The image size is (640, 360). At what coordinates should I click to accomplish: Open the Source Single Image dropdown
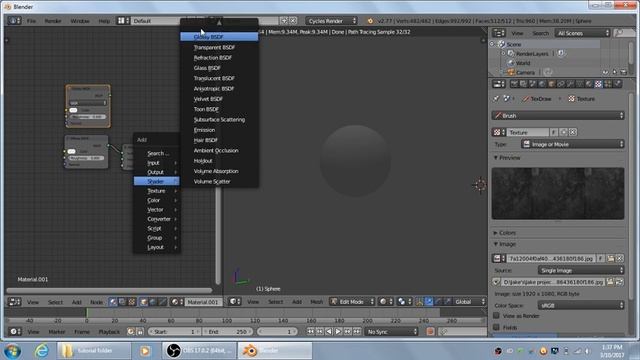pyautogui.click(x=581, y=270)
